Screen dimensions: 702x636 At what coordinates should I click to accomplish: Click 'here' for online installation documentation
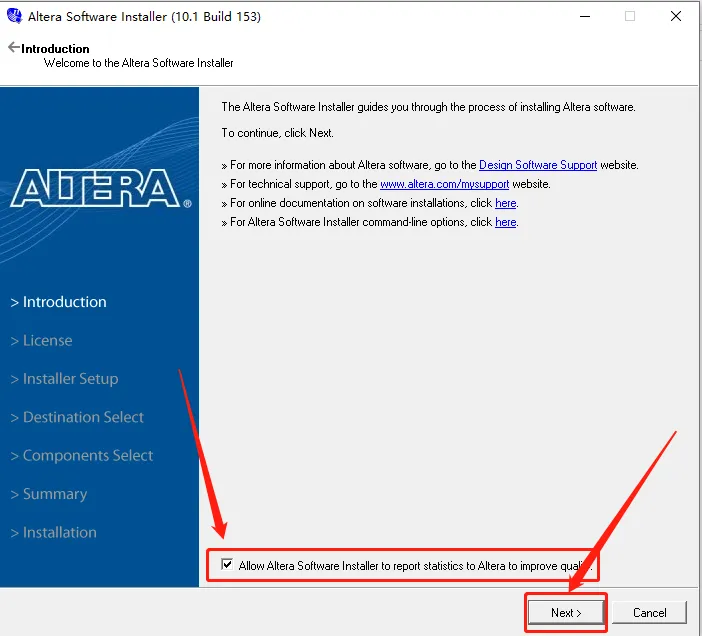(x=505, y=203)
